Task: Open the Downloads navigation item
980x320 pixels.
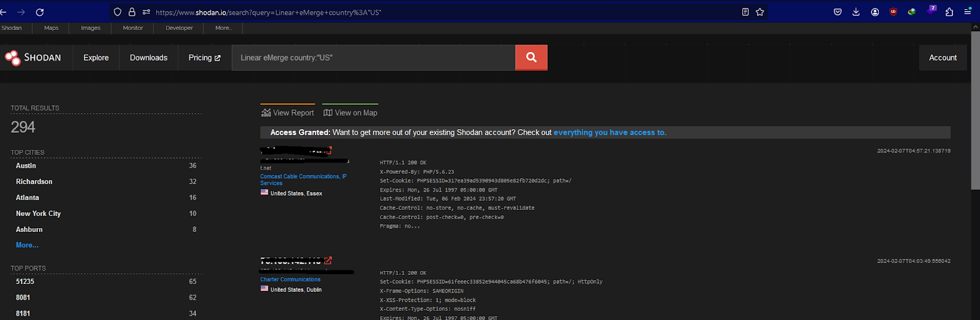Action: coord(149,58)
